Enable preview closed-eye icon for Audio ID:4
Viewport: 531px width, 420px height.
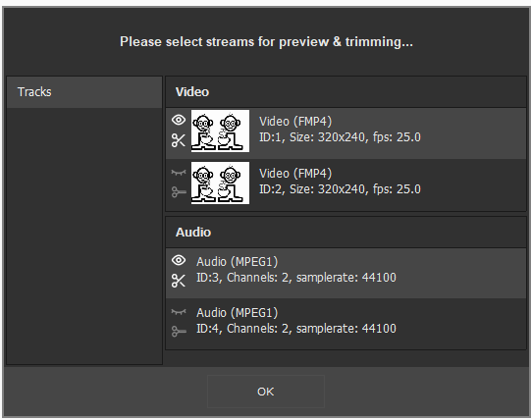[x=179, y=312]
